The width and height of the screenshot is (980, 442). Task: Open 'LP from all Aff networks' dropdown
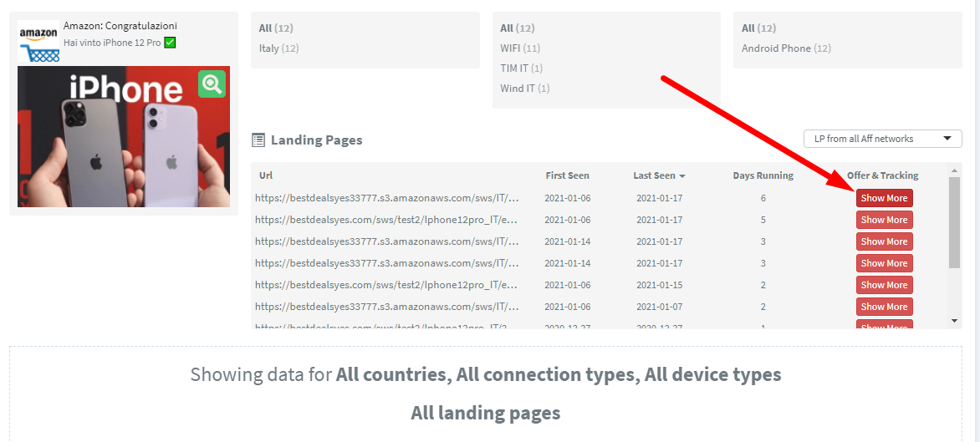pyautogui.click(x=882, y=139)
